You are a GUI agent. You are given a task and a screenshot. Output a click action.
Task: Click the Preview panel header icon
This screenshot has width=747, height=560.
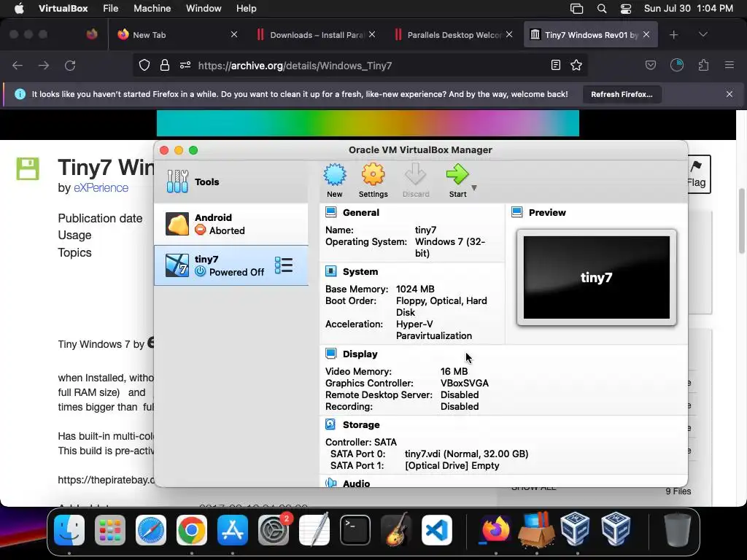tap(517, 212)
